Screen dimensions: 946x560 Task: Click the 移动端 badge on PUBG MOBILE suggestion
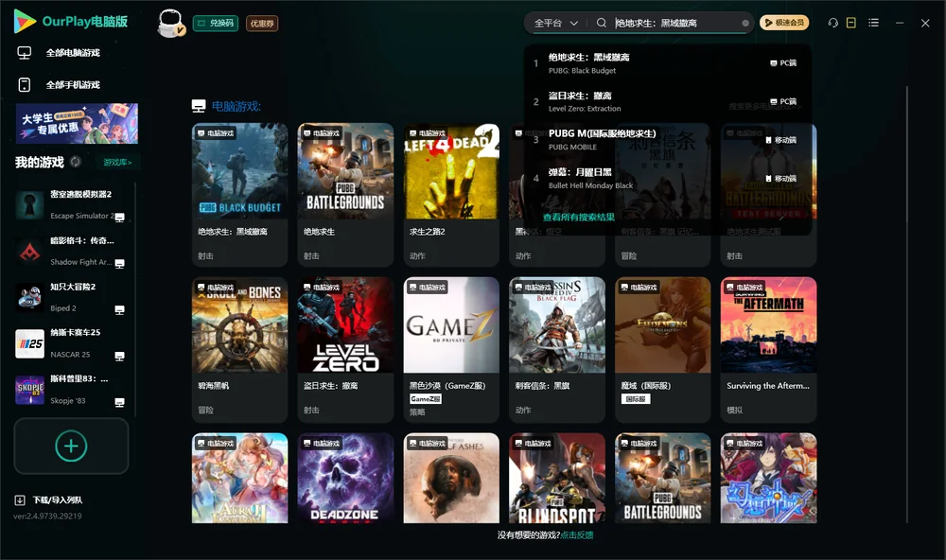780,140
